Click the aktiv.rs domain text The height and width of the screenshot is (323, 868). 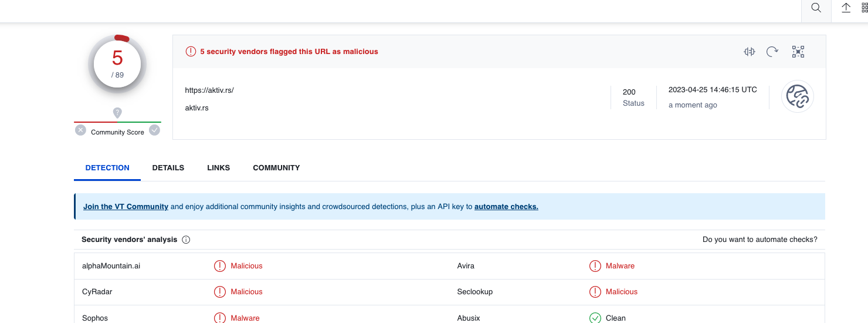[x=196, y=108]
